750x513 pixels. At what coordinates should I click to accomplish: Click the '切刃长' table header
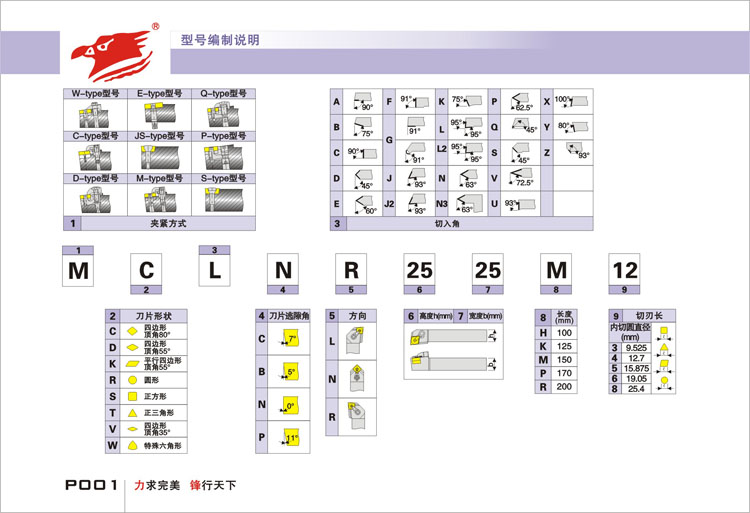649,316
